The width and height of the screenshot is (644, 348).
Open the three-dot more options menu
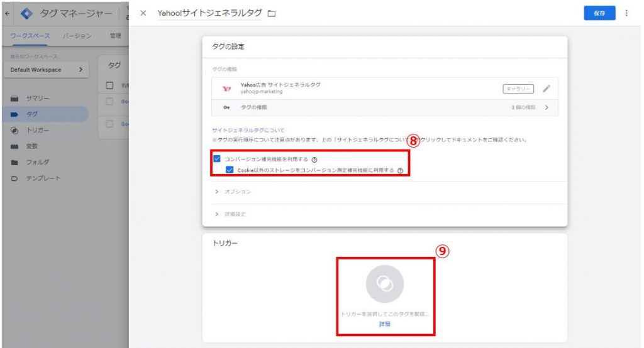click(x=626, y=13)
